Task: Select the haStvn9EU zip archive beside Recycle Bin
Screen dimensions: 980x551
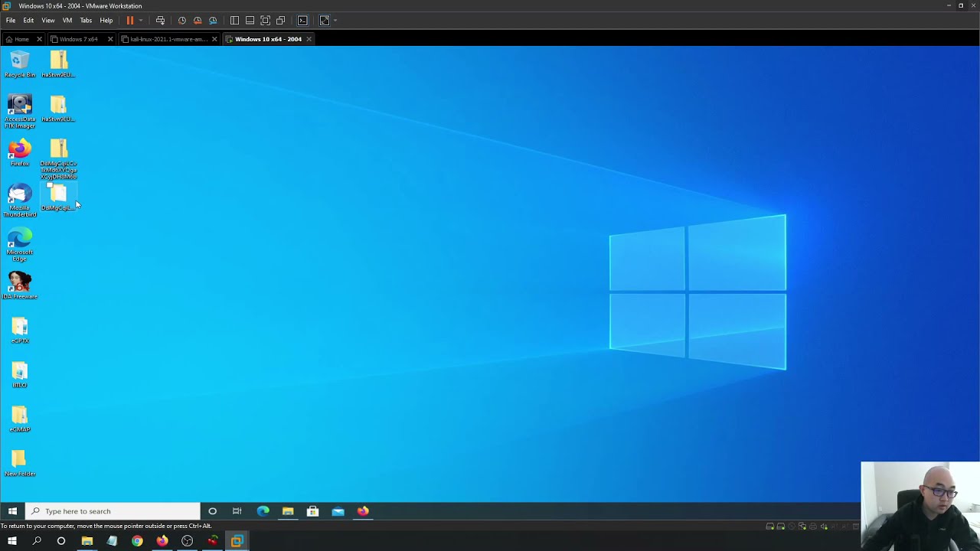Action: click(x=59, y=64)
